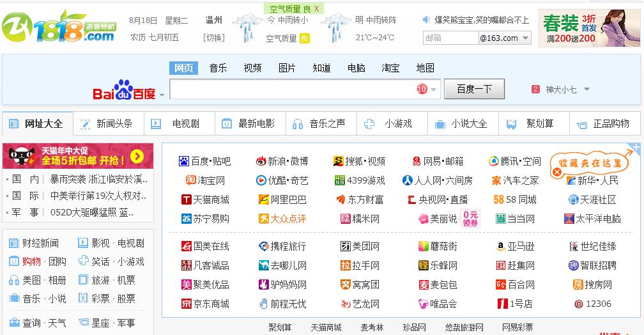
Task: Open 搜狐·视频 icon link
Action: click(338, 161)
